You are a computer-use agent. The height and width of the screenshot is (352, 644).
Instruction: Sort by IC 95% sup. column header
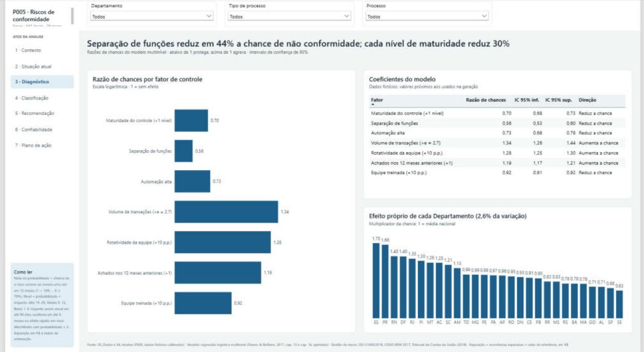coord(558,100)
